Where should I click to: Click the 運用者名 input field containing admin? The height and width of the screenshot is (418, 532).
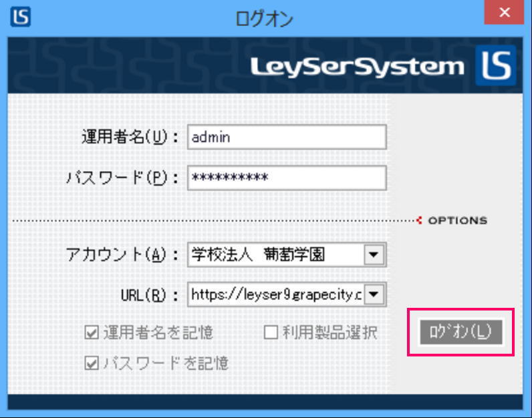point(287,137)
